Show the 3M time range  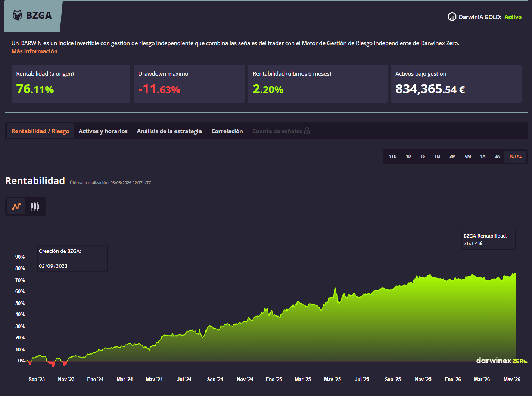pos(452,157)
